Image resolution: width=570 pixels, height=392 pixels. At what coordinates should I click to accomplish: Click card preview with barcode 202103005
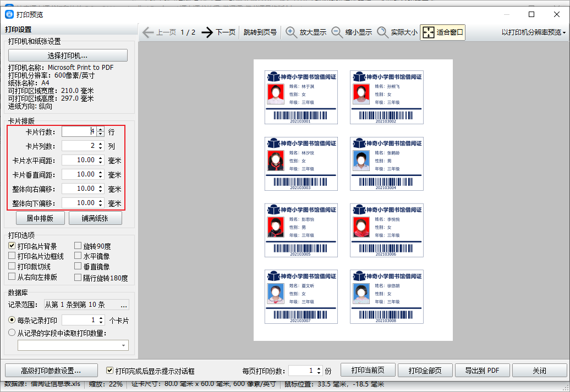point(301,230)
